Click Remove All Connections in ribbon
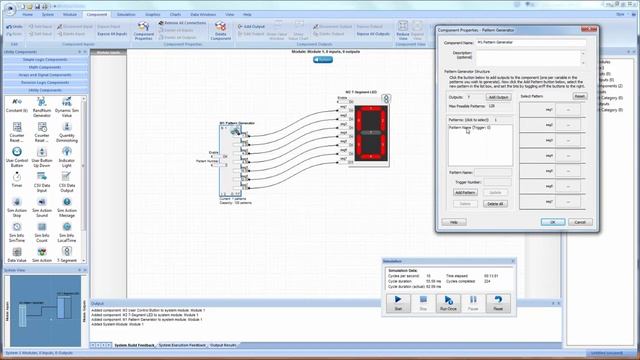Viewport: 640px width, 360px height. tap(182, 23)
